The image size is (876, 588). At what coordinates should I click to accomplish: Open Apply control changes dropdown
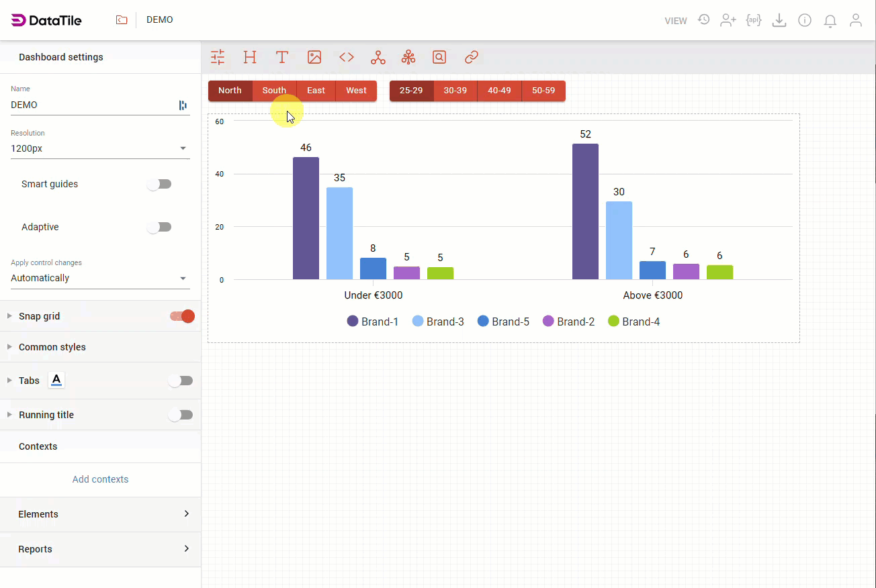[99, 278]
